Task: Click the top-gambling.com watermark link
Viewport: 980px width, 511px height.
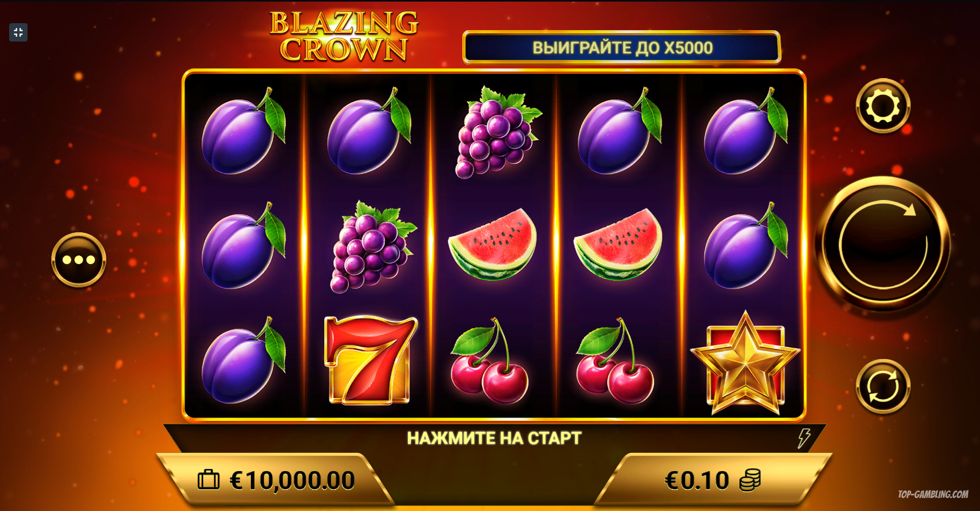Action: 933,494
